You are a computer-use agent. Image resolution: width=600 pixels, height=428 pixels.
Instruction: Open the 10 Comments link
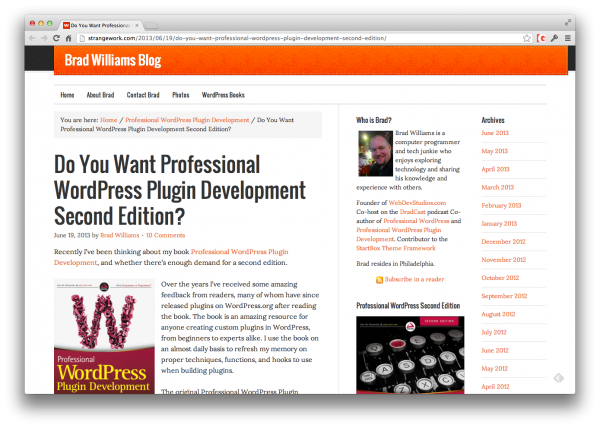[x=166, y=235]
